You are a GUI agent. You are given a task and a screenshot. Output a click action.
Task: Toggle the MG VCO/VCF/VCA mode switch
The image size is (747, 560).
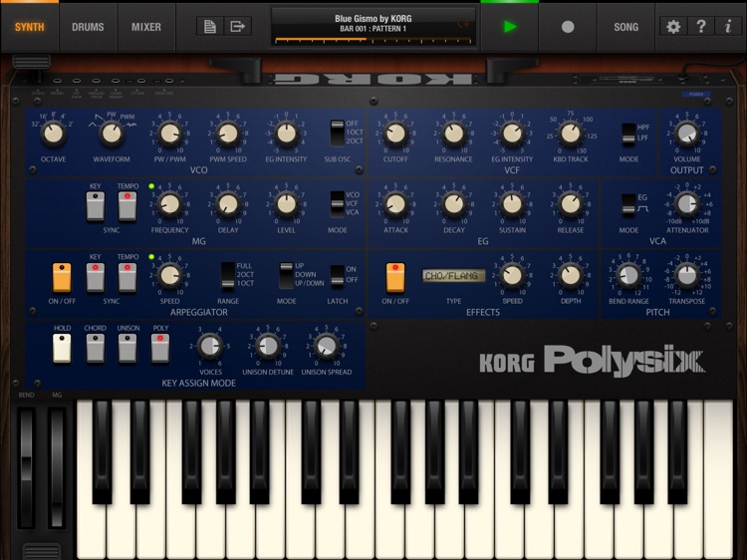pos(338,203)
